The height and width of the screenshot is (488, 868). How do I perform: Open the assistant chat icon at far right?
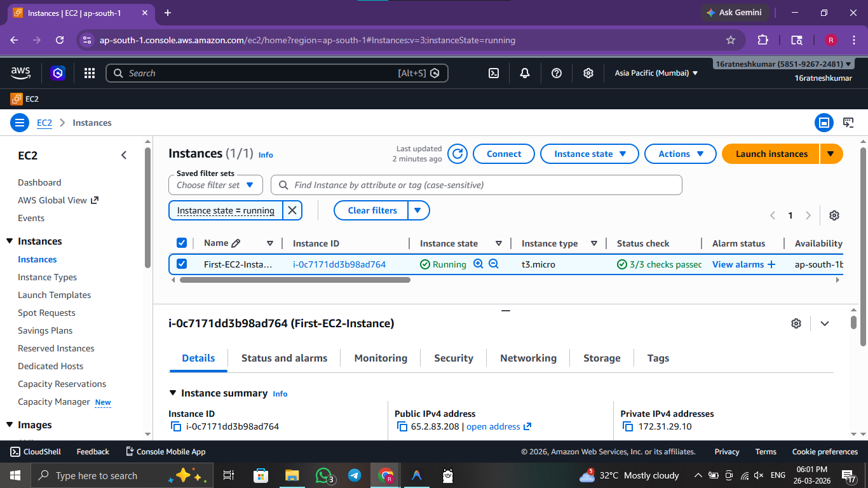(848, 123)
